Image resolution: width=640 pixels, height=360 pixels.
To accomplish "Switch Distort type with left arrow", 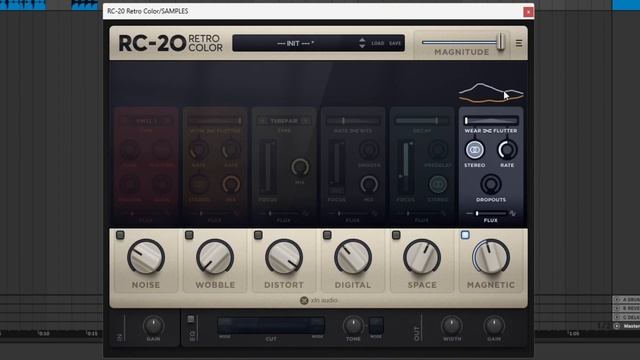I will (x=262, y=121).
